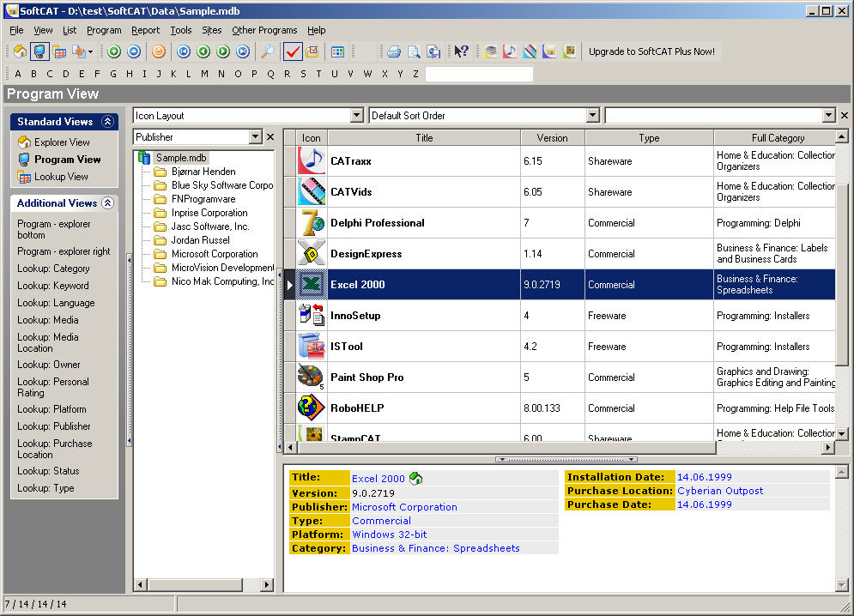Open Program - explorer right view

point(64,251)
